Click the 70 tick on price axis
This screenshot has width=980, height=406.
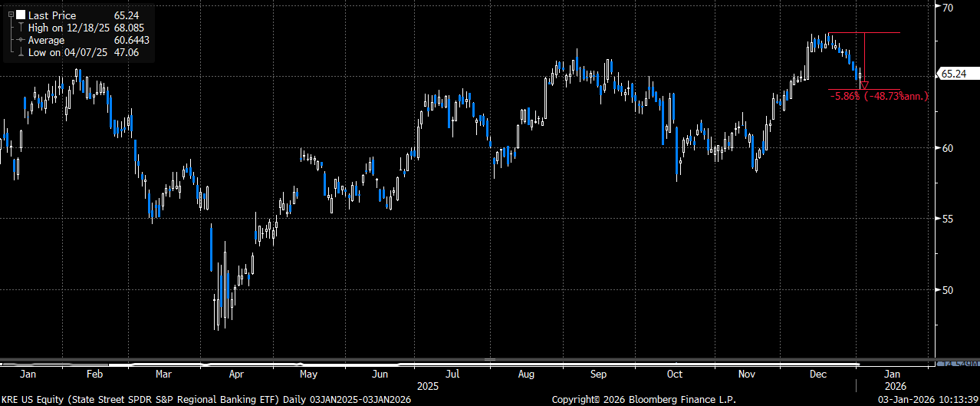[x=946, y=7]
